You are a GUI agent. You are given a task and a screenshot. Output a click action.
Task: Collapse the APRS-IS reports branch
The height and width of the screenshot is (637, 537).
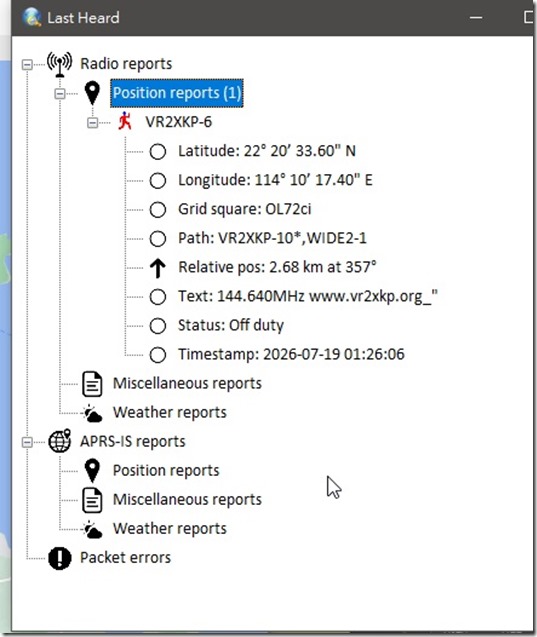[27, 442]
